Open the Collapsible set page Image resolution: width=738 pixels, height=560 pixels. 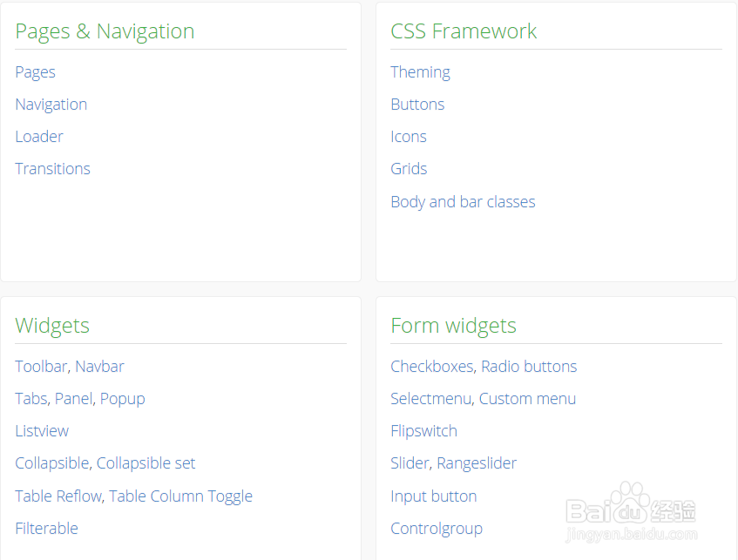pyautogui.click(x=146, y=462)
